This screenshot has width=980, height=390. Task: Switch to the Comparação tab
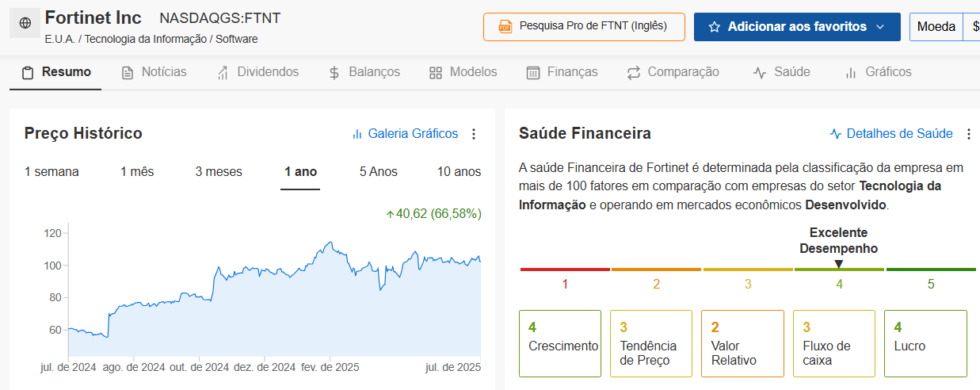click(673, 72)
